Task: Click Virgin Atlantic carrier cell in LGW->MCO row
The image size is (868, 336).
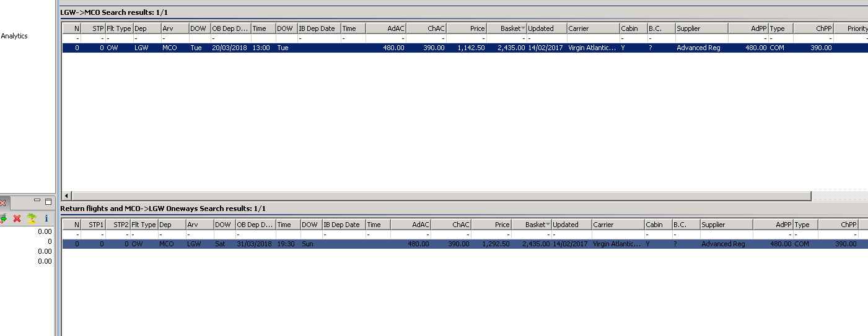Action: (592, 48)
